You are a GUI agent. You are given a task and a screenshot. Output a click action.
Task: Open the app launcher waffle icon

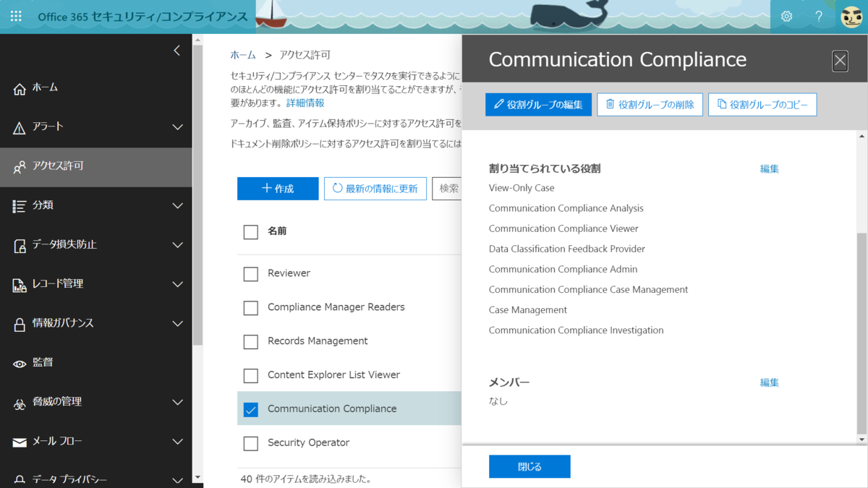click(x=16, y=16)
